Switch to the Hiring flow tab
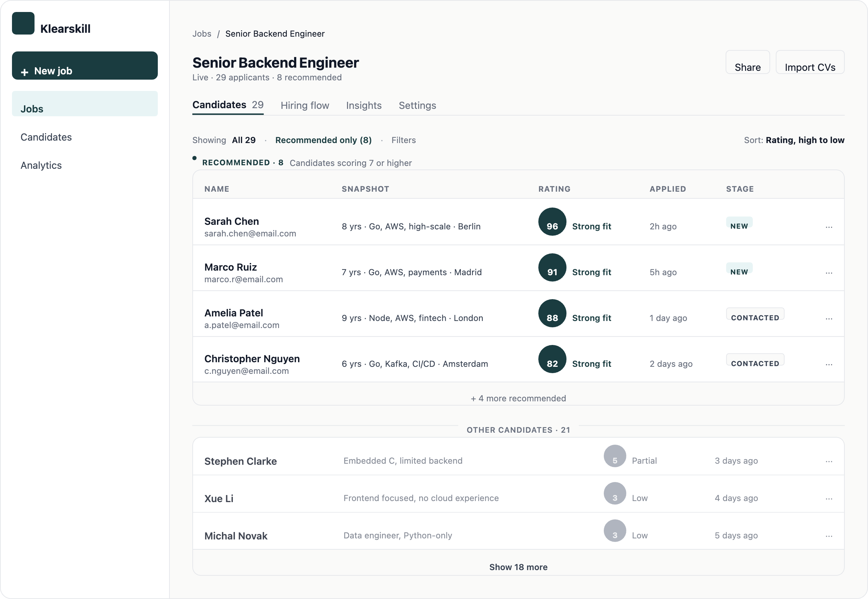Viewport: 868px width, 599px height. 305,105
